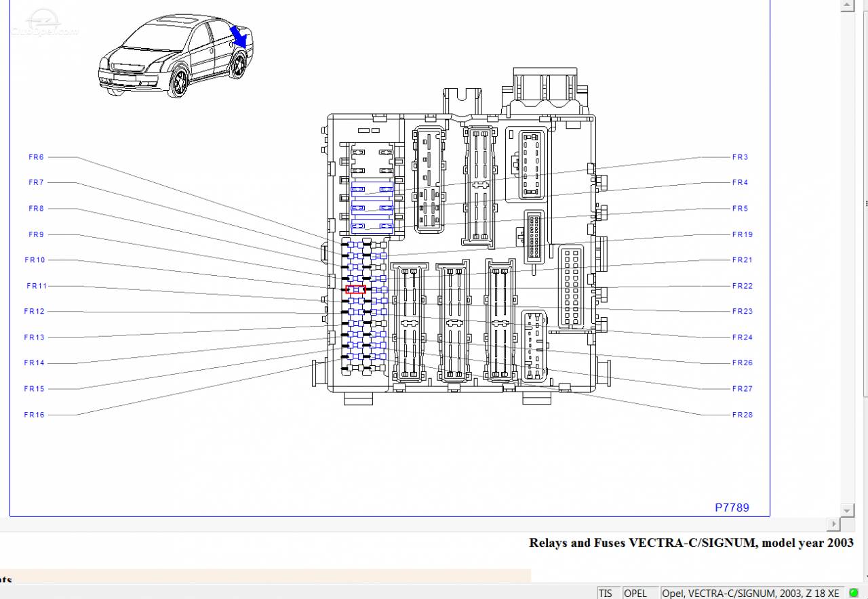This screenshot has width=868, height=599.
Task: Click the red highlighted fuse in diagram
Action: tap(356, 289)
